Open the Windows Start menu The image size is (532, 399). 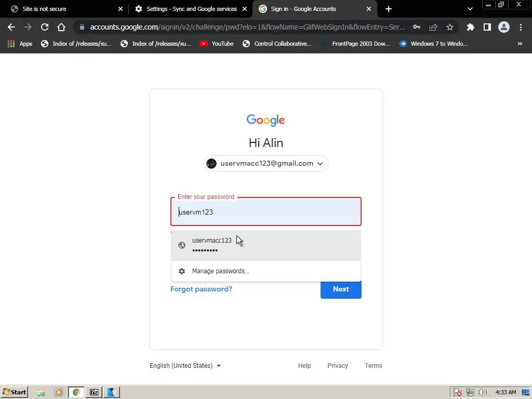pos(14,392)
